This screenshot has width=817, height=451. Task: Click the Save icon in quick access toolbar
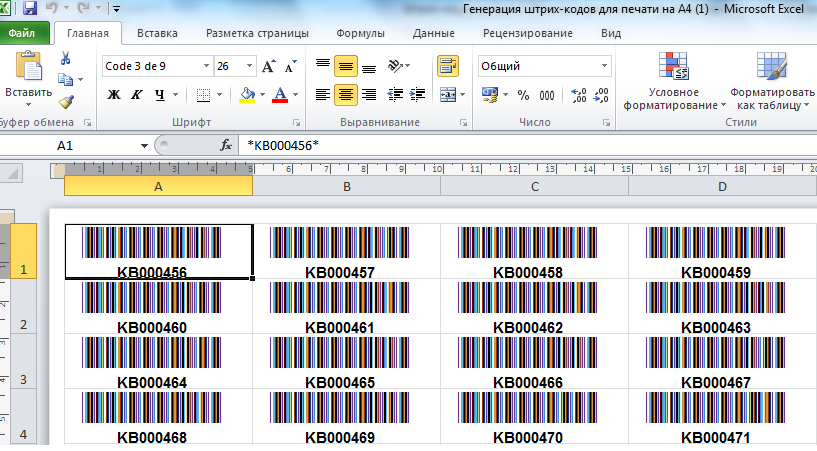click(30, 7)
